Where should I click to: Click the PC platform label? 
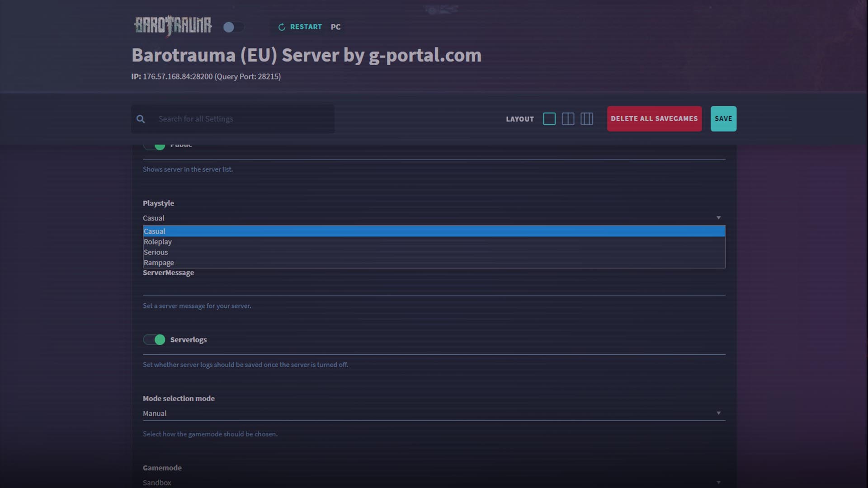pos(335,27)
